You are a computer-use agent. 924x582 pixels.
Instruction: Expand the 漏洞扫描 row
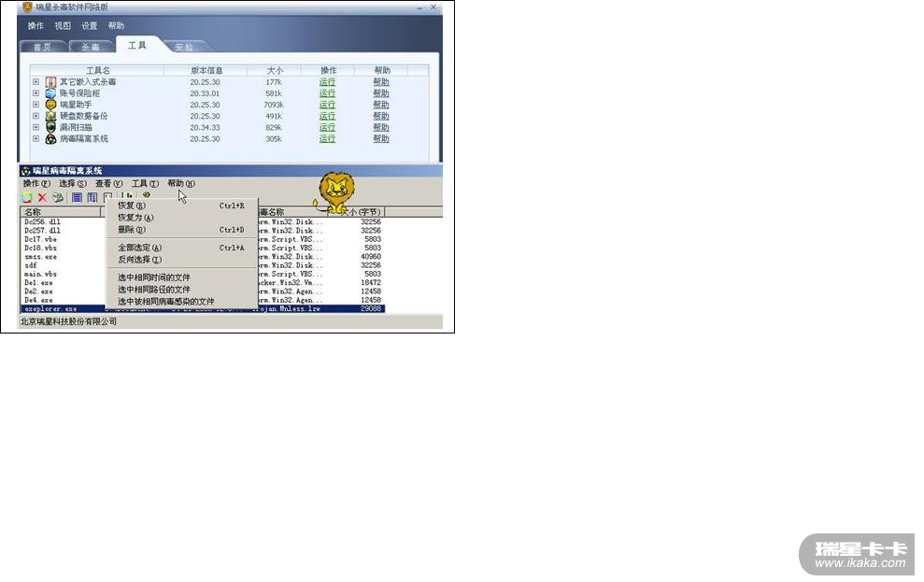(36, 127)
